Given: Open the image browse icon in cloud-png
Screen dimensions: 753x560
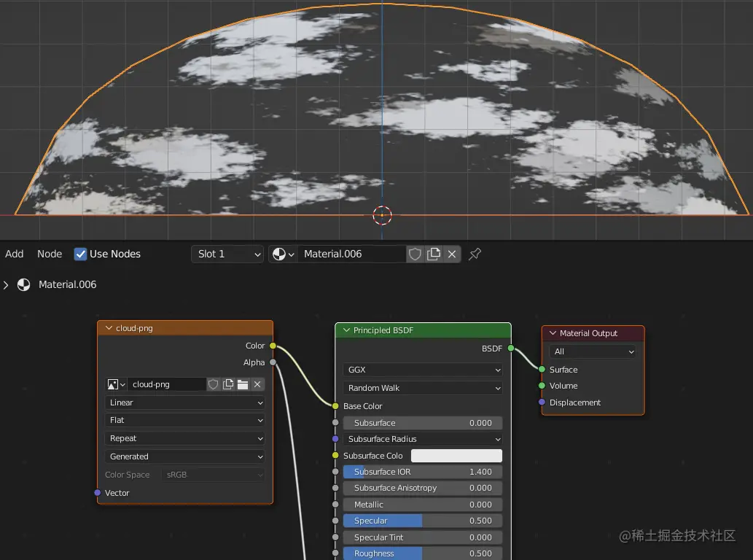Looking at the screenshot, I should click(116, 384).
